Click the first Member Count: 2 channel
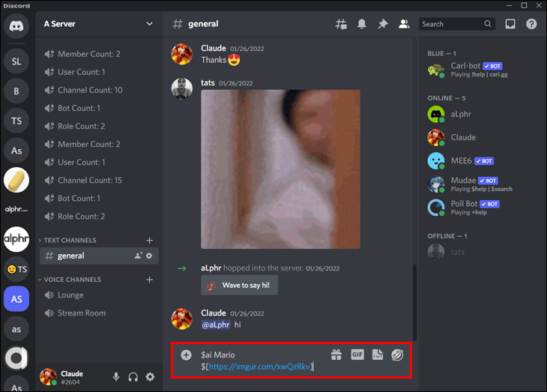 99,54
